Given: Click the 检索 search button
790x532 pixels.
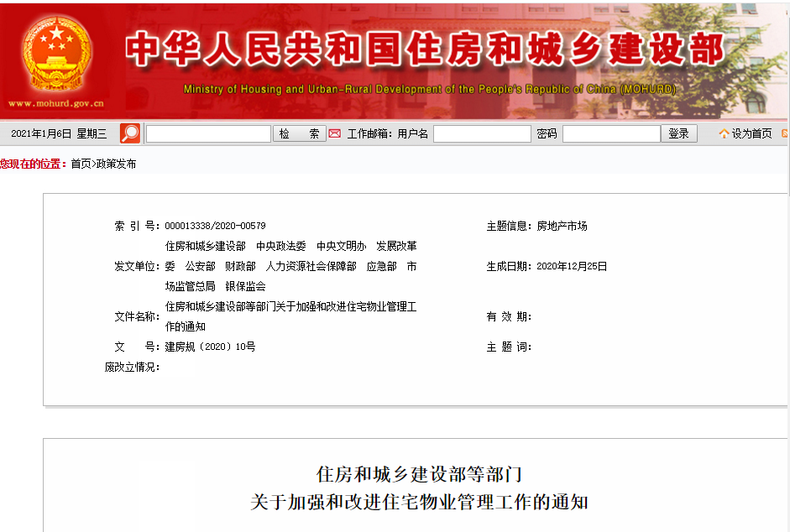Looking at the screenshot, I should point(299,133).
